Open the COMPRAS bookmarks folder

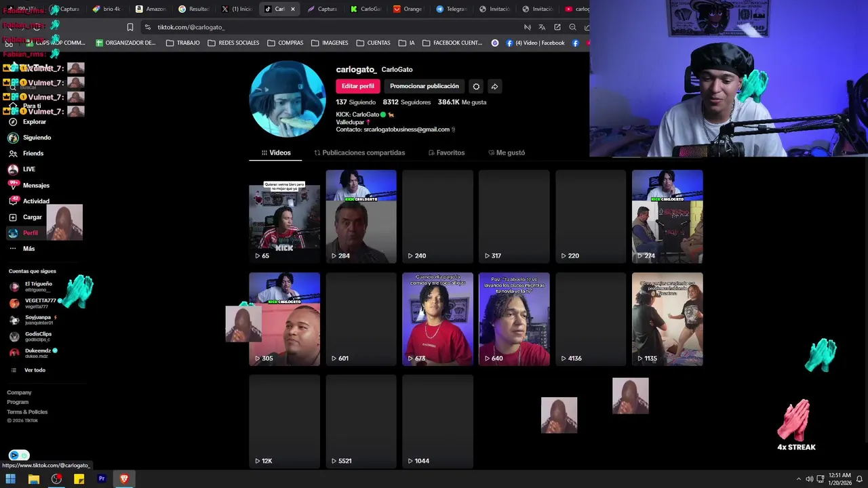coord(285,43)
